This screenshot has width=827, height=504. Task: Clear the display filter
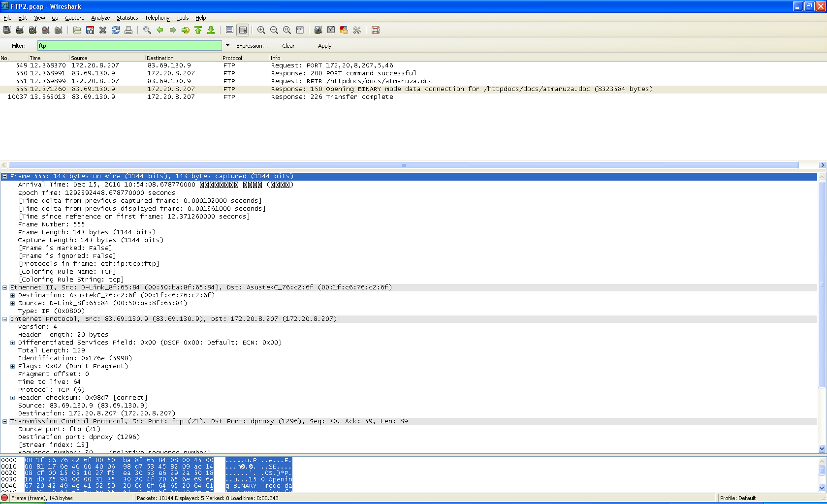(288, 46)
